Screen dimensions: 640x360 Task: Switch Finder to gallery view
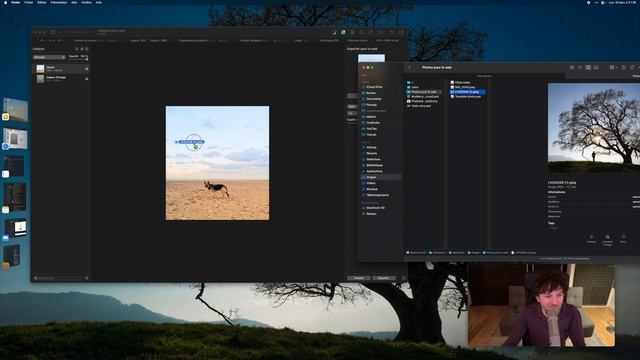click(596, 67)
